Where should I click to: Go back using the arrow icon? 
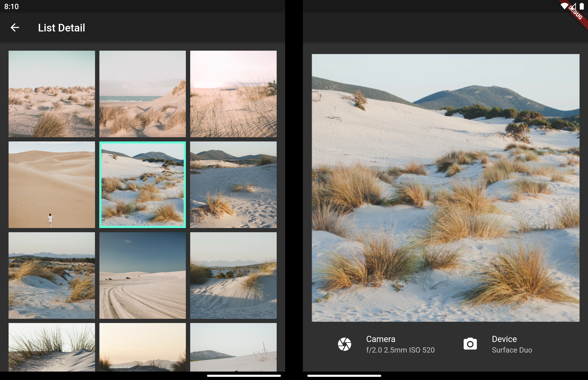pyautogui.click(x=15, y=27)
